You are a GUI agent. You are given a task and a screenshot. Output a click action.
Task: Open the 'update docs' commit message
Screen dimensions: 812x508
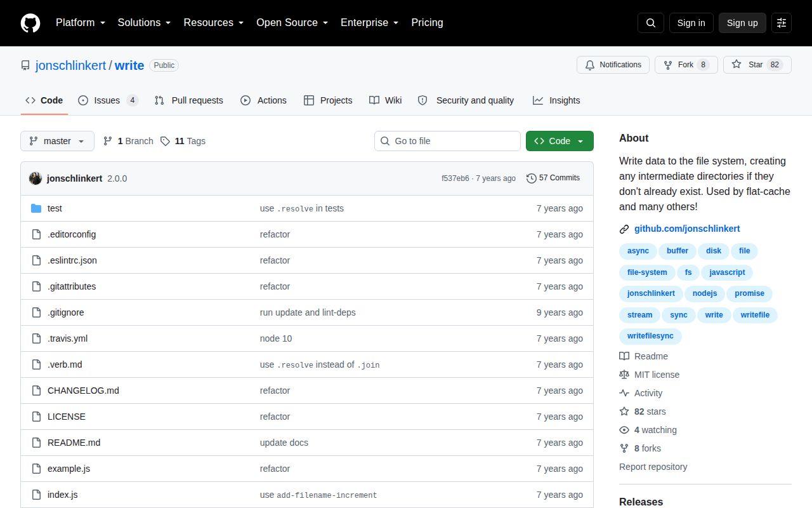(284, 443)
